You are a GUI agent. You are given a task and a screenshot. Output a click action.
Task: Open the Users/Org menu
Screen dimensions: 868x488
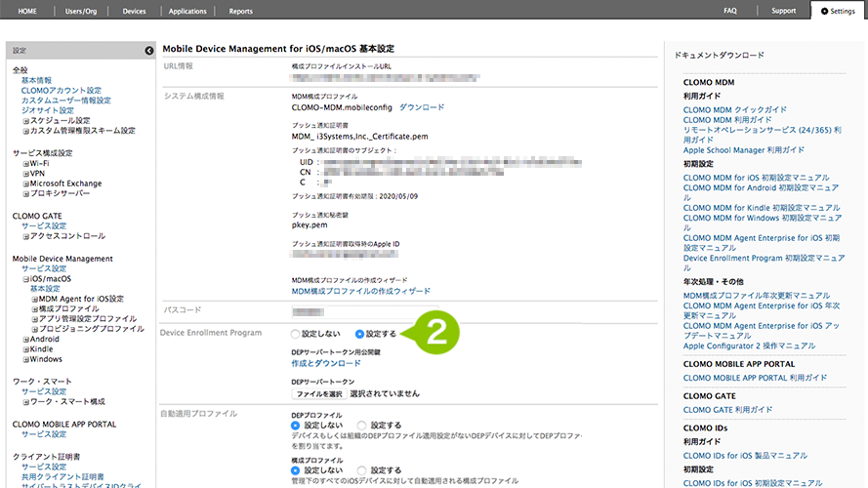click(x=81, y=11)
